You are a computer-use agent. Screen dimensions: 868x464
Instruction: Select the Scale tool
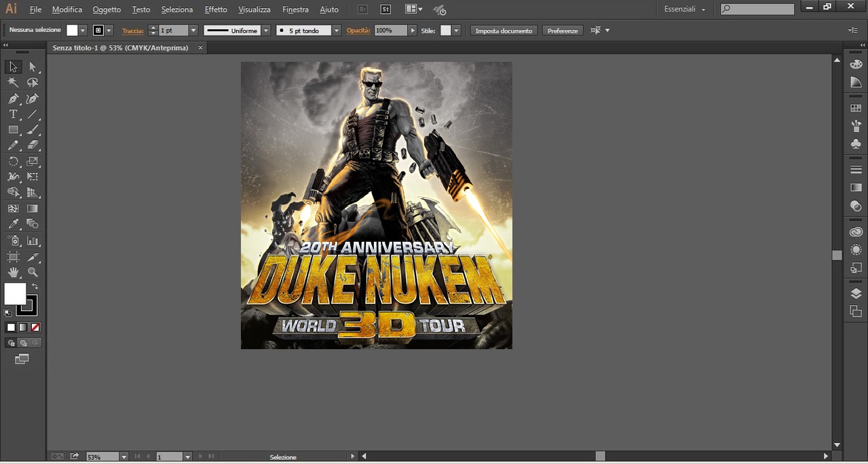point(33,162)
